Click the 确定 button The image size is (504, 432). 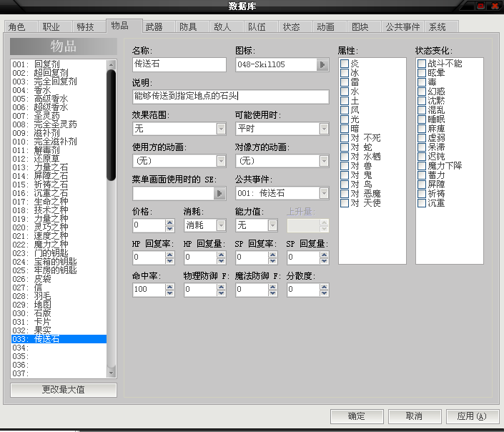(357, 416)
